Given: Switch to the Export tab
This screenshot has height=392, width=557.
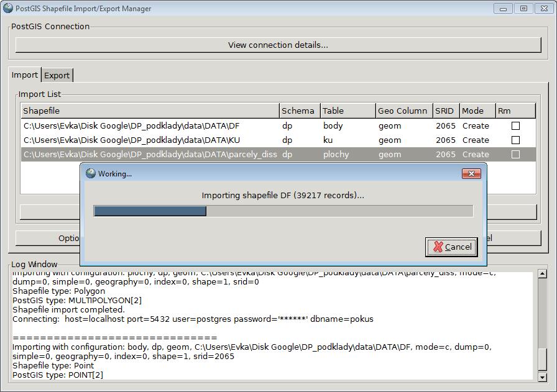Looking at the screenshot, I should coord(57,75).
